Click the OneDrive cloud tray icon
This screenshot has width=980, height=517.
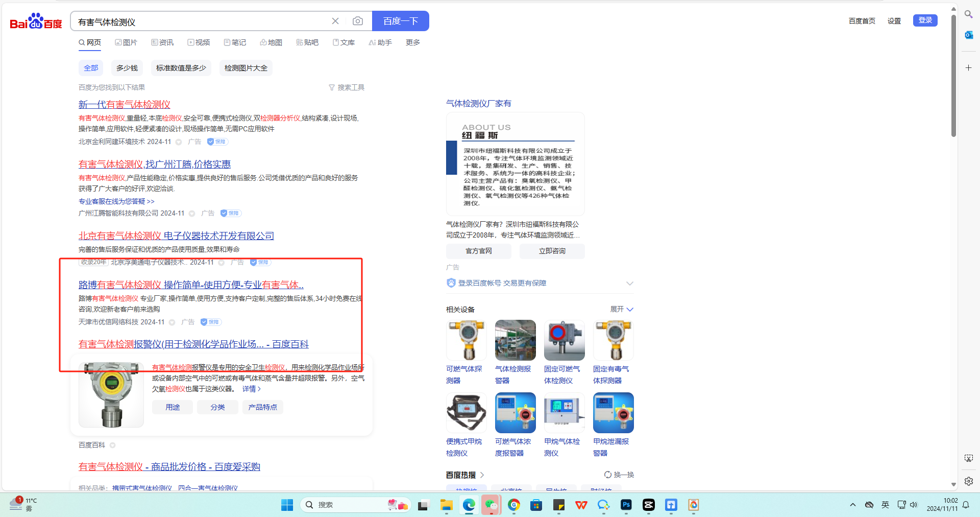[869, 505]
